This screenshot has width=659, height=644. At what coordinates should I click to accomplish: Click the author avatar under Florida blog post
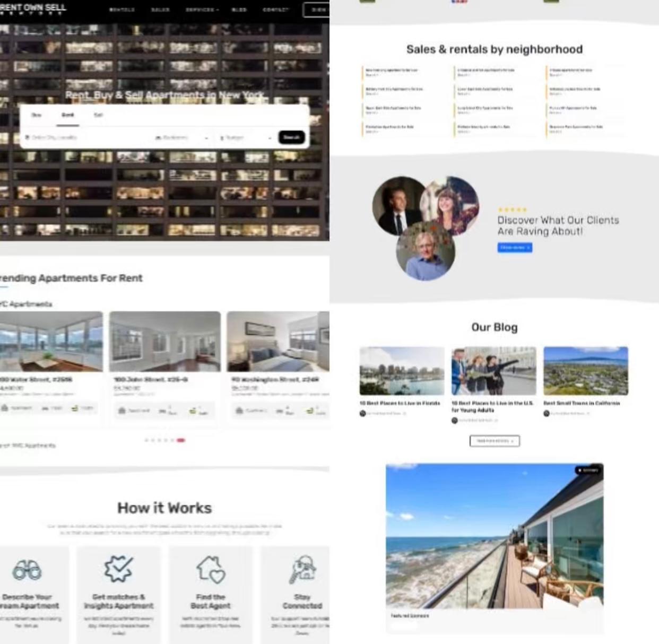pyautogui.click(x=363, y=413)
